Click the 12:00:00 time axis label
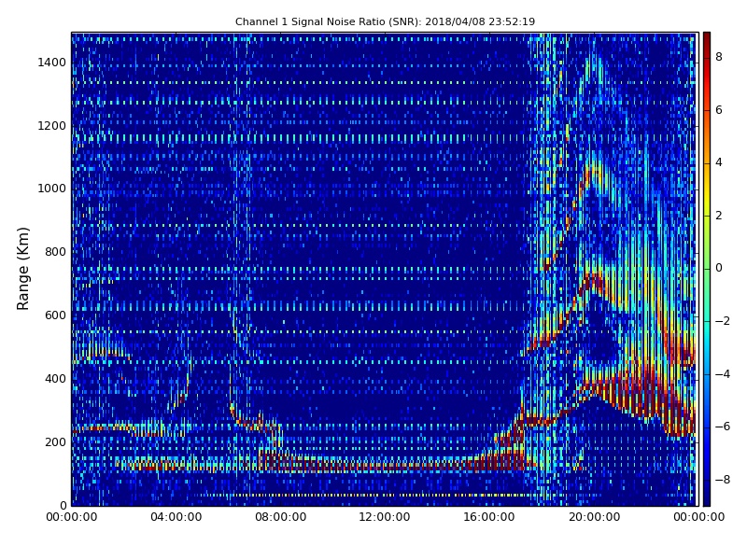Viewport: 747px width, 560px height. (385, 517)
